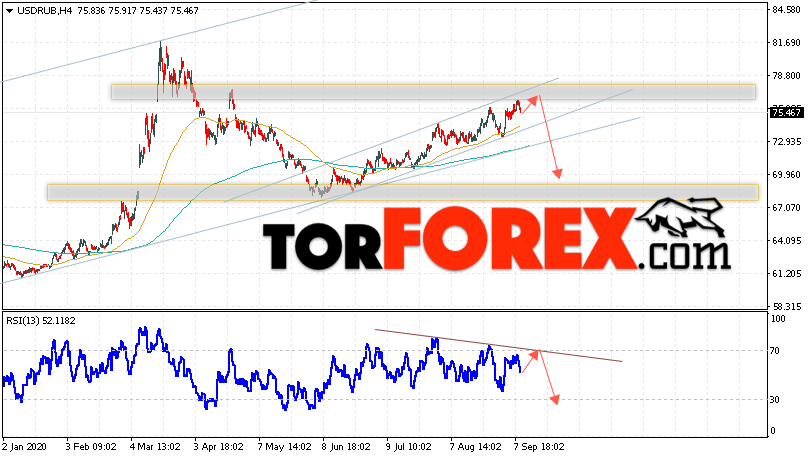Select the 7 Sep 18:02 date label
Viewport: 808px width, 458px height.
[x=539, y=447]
